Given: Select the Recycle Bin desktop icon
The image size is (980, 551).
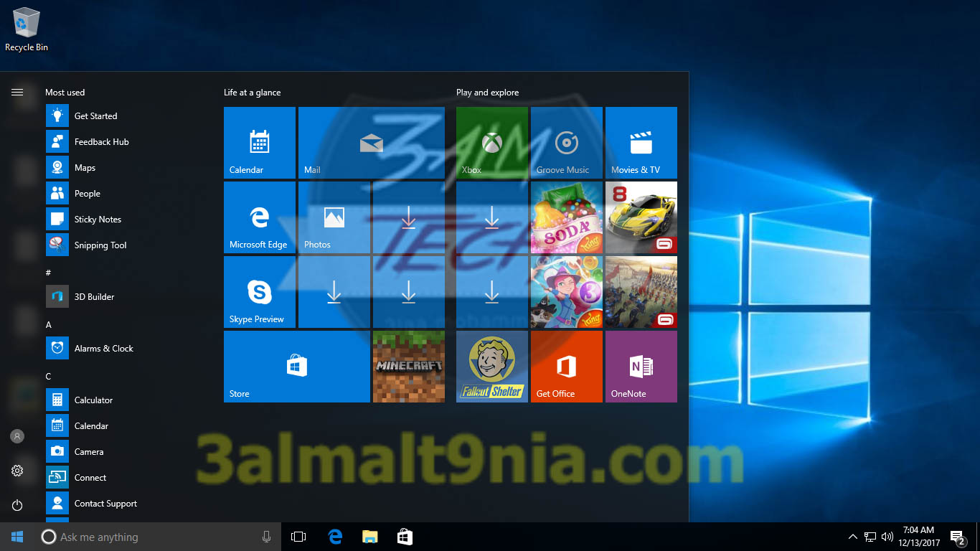Looking at the screenshot, I should pyautogui.click(x=27, y=29).
